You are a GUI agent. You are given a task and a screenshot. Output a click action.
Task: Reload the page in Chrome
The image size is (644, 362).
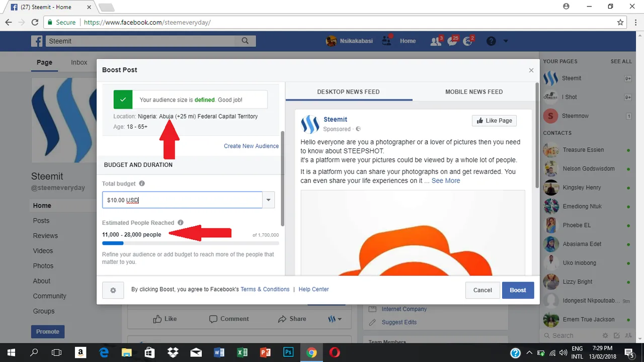[35, 22]
